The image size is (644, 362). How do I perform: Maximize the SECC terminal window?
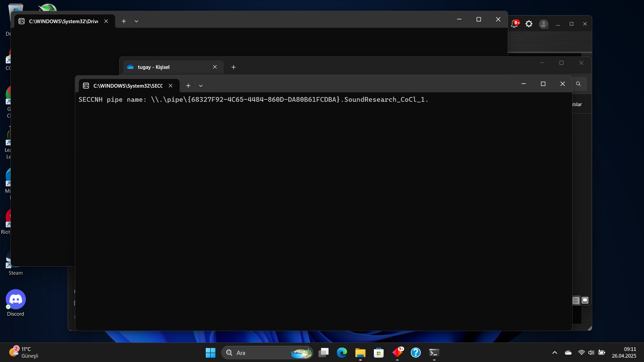[x=543, y=84]
